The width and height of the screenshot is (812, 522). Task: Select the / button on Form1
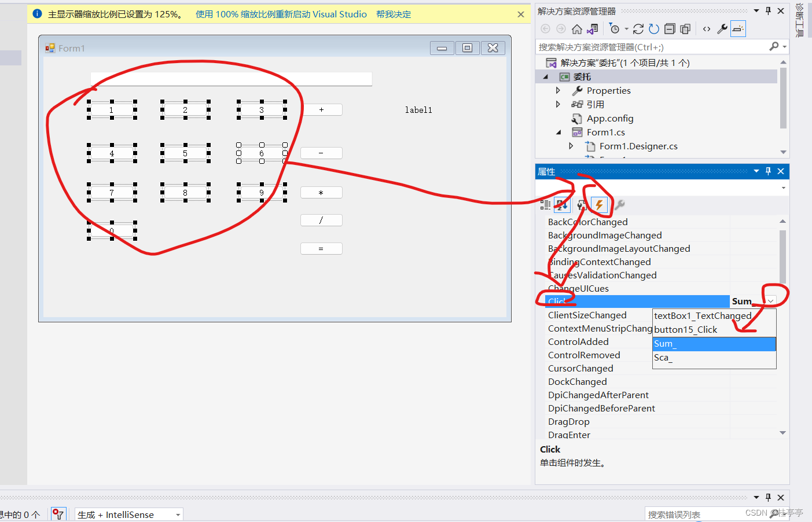tap(321, 220)
